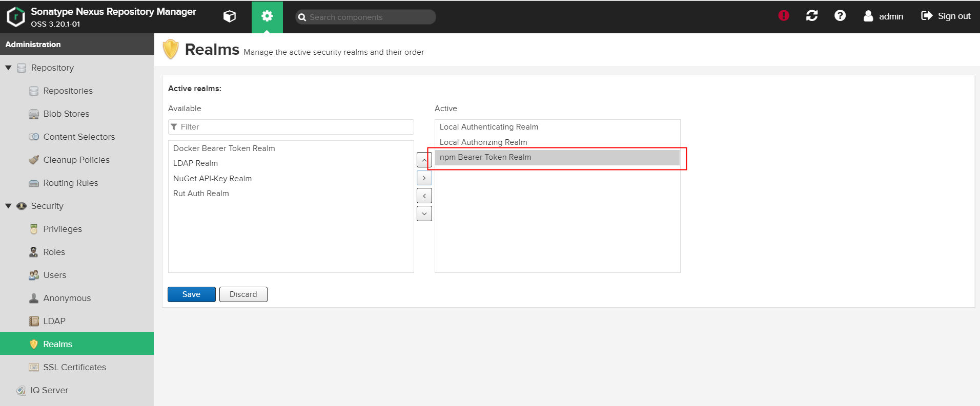Click Sign out
Viewport: 980px width, 406px height.
click(x=946, y=16)
